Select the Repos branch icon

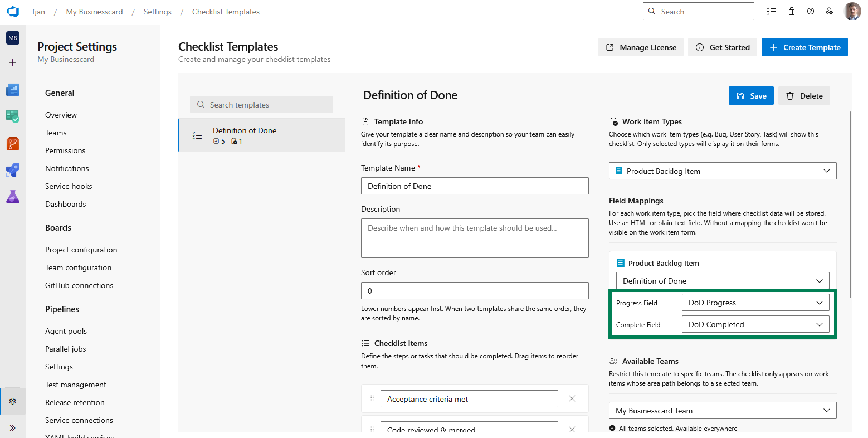click(12, 143)
